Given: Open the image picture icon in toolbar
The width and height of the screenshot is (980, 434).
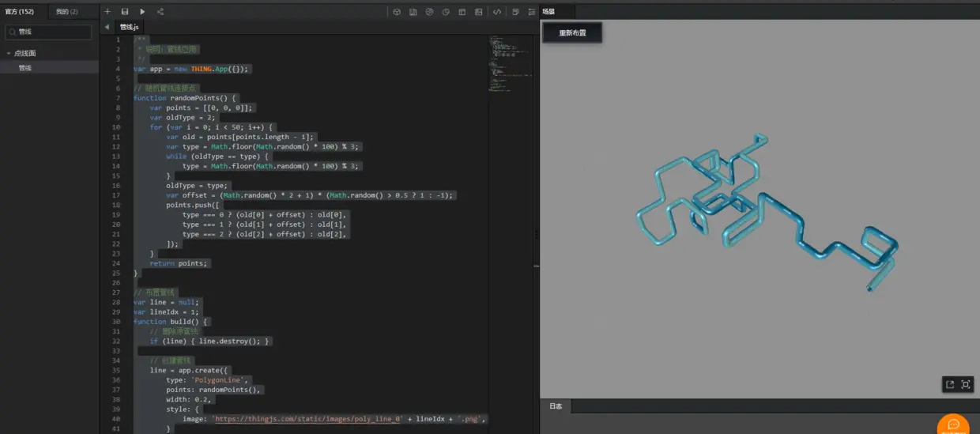Looking at the screenshot, I should pyautogui.click(x=478, y=12).
